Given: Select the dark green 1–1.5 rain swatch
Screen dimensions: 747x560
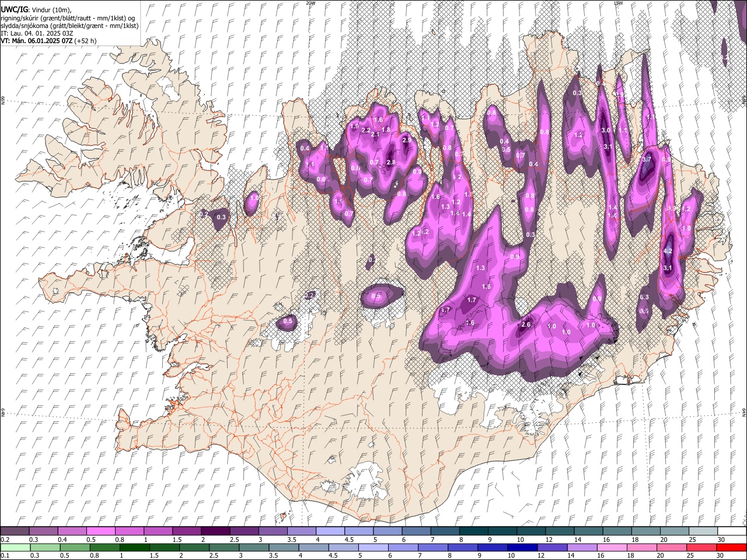Looking at the screenshot, I should coord(134,547).
